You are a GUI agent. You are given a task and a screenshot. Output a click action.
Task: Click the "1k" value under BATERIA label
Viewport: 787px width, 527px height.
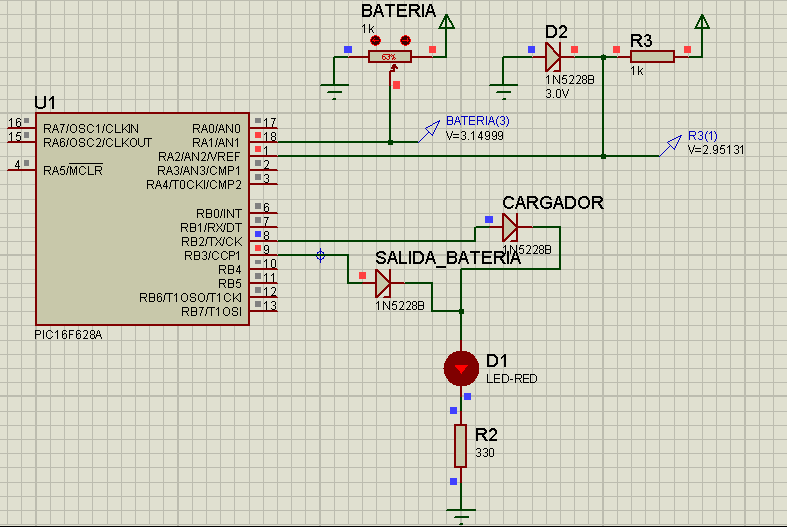click(367, 29)
